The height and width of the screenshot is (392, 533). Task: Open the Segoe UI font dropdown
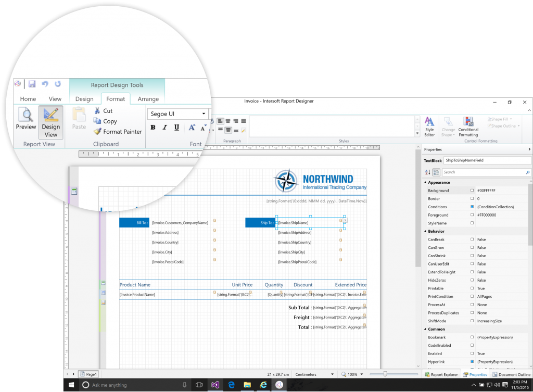[x=204, y=114]
